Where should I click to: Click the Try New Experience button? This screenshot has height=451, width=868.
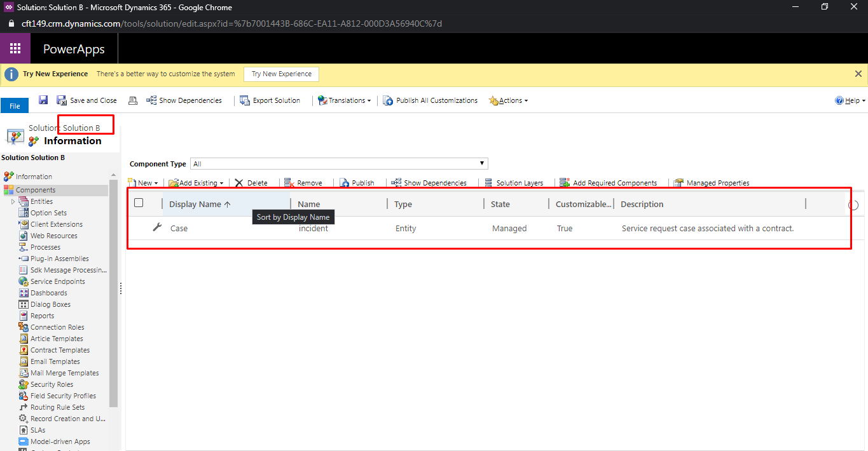coord(281,74)
